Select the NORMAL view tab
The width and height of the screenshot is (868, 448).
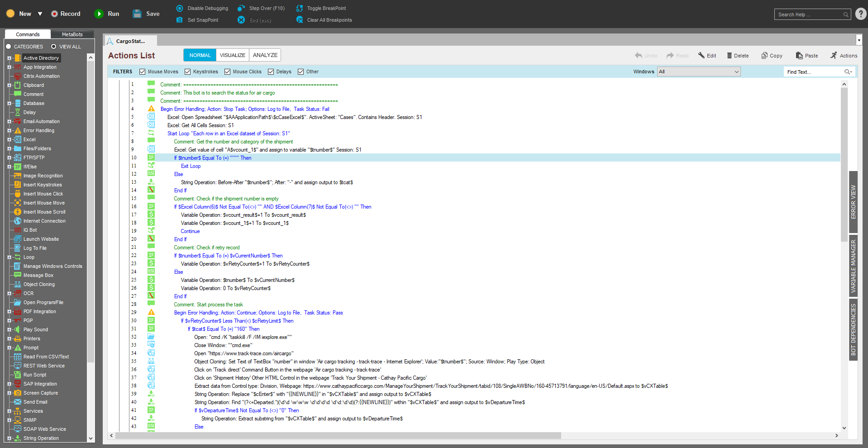tap(200, 55)
